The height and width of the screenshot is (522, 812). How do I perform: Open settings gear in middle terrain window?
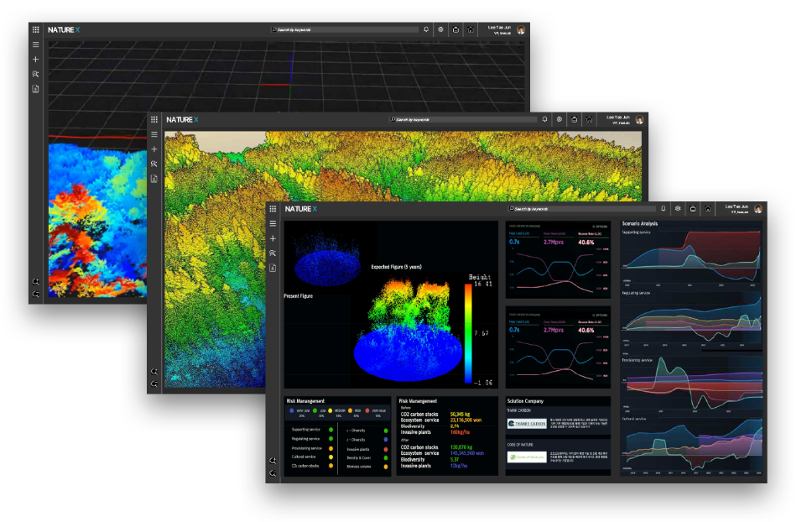click(560, 119)
